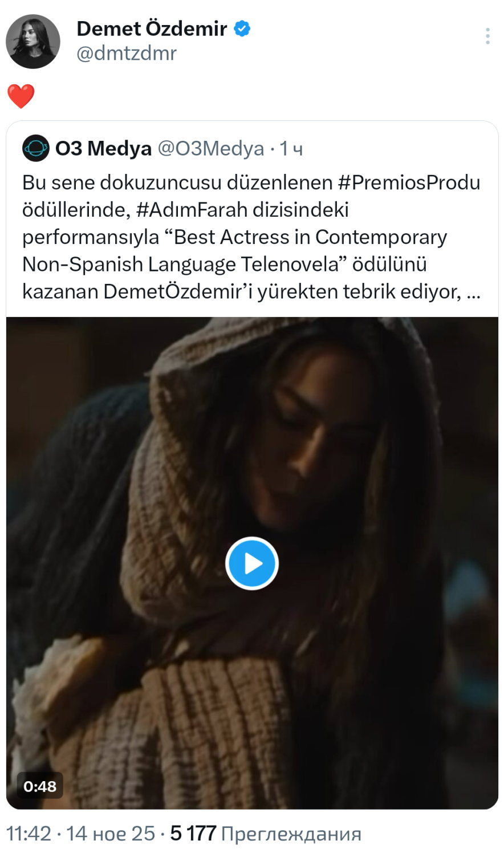The width and height of the screenshot is (504, 861).
Task: Open the O3 Medya planet avatar icon
Action: tap(36, 148)
